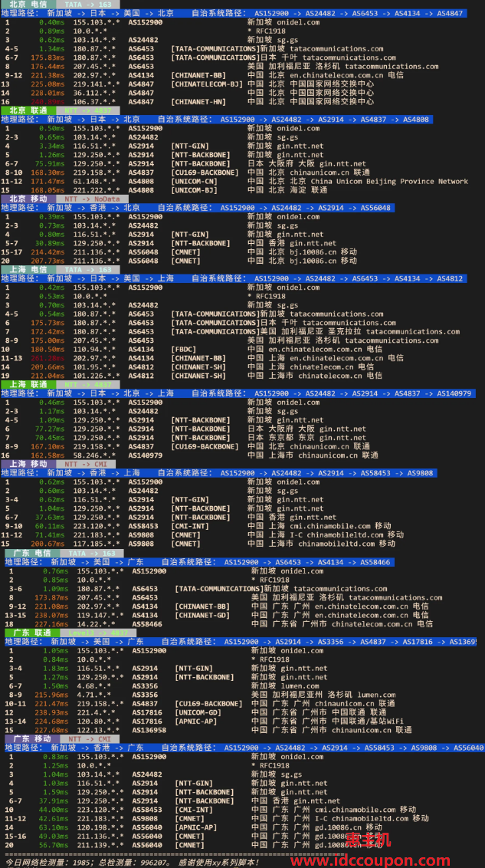Click the Level3 -> 4837 tag

click(x=98, y=633)
